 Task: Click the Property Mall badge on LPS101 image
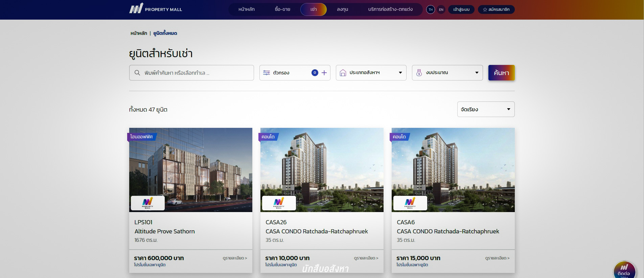[148, 203]
